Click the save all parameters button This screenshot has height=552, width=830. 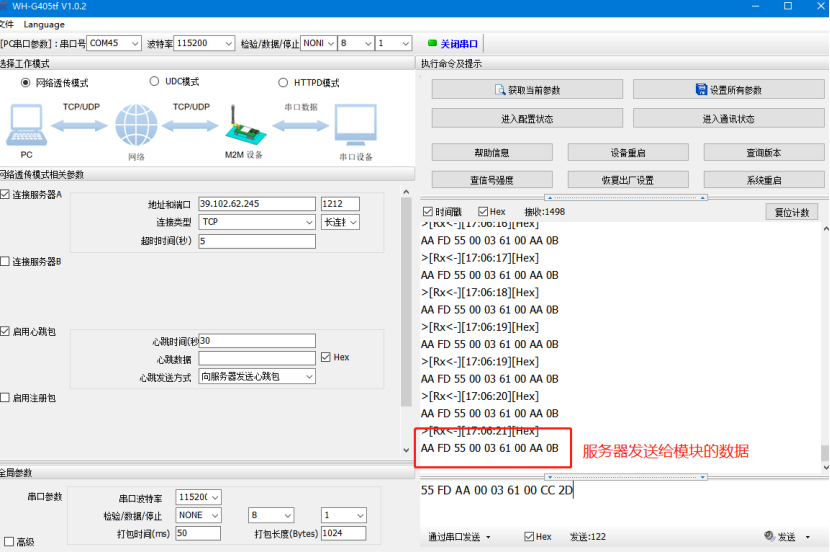point(728,90)
